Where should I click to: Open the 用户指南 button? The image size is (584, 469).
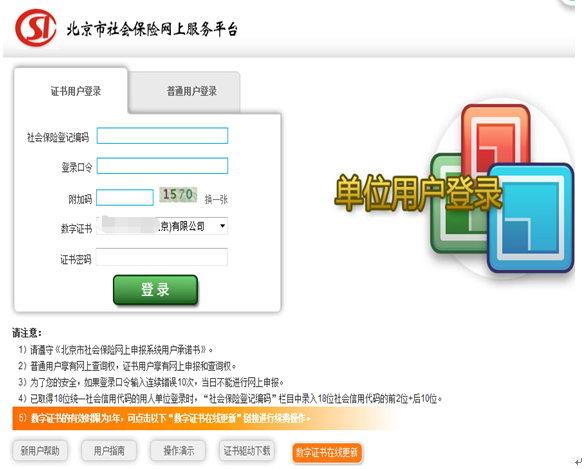pos(109,451)
